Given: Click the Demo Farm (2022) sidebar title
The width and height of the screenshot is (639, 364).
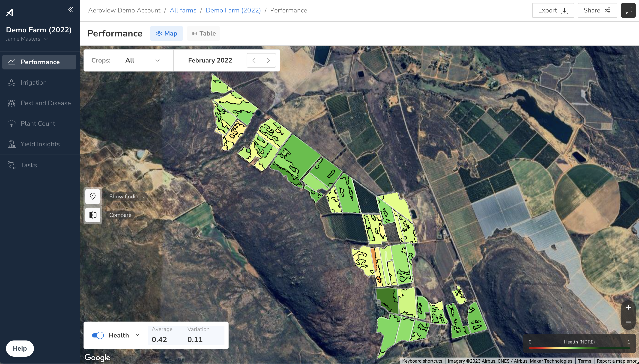Looking at the screenshot, I should (39, 30).
